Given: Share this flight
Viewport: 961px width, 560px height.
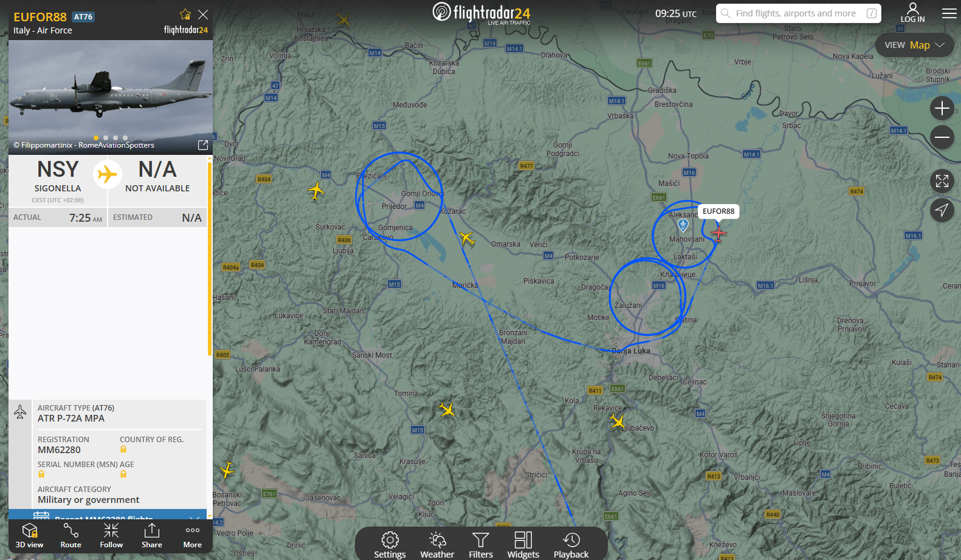Looking at the screenshot, I should (x=152, y=535).
